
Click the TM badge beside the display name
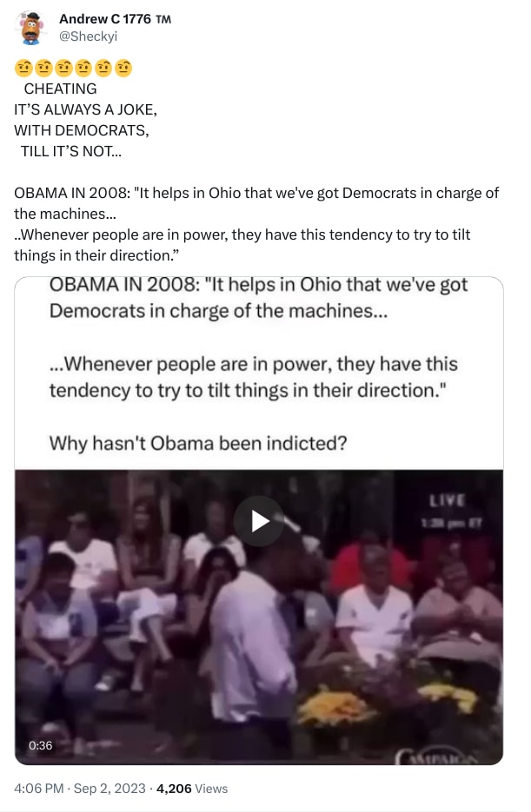(x=163, y=19)
